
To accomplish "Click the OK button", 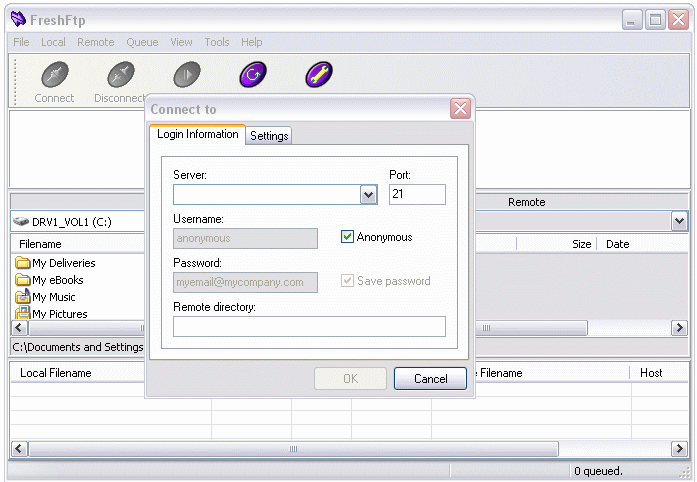I will click(350, 378).
